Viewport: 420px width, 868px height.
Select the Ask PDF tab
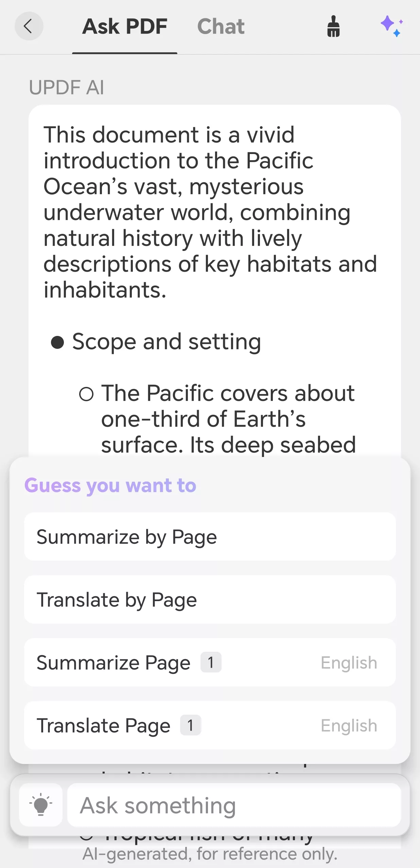pyautogui.click(x=125, y=26)
